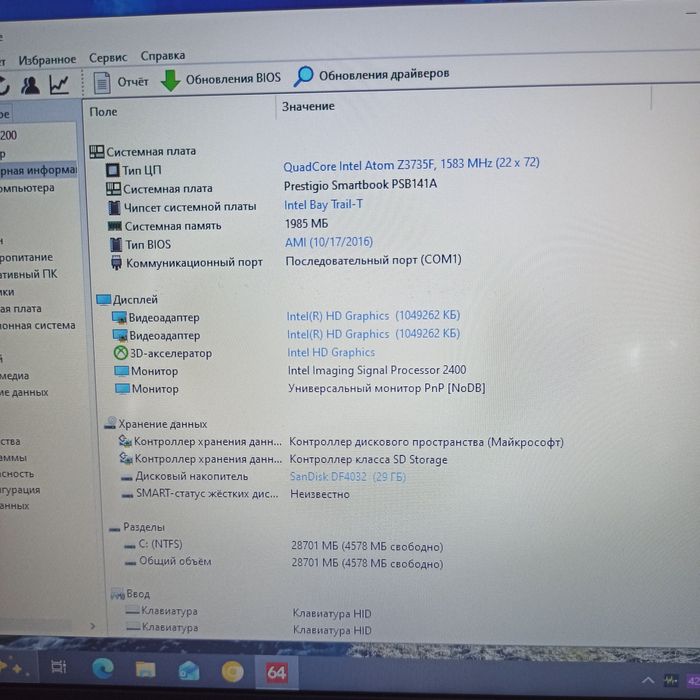The height and width of the screenshot is (700, 700).
Task: Open QuadCore Intel Atom Z3735F link
Action: tap(411, 164)
